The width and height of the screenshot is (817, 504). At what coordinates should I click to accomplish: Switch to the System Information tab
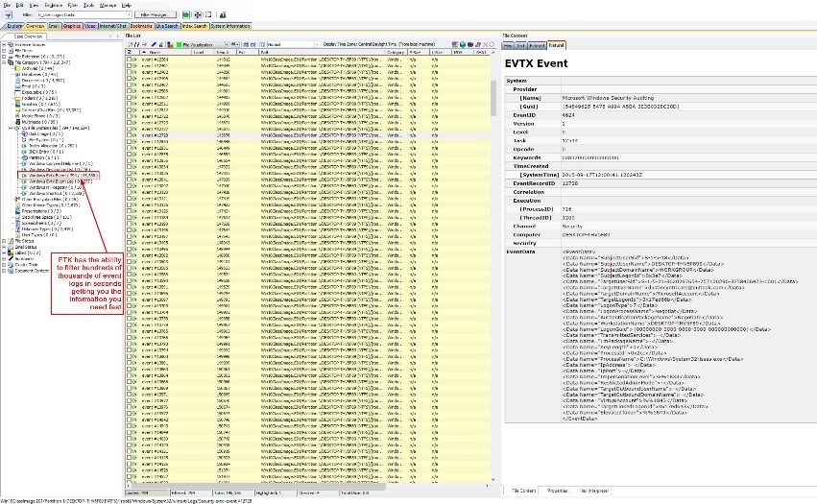[x=230, y=26]
